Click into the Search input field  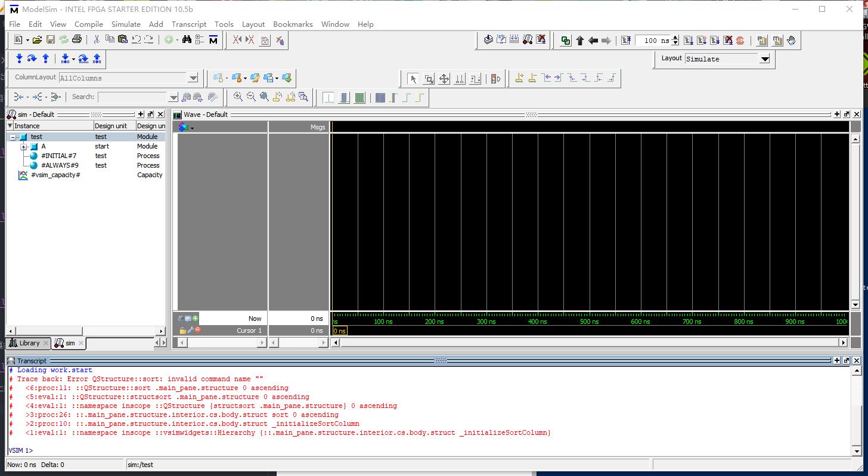132,97
